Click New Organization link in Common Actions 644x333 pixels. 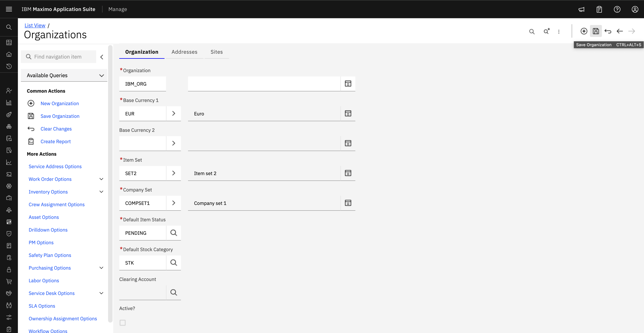[x=60, y=103]
